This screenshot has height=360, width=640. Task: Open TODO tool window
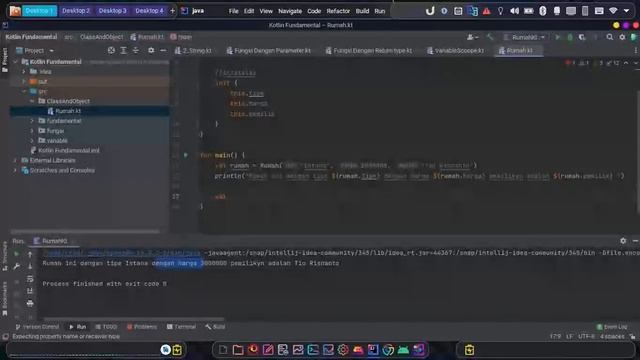point(106,327)
